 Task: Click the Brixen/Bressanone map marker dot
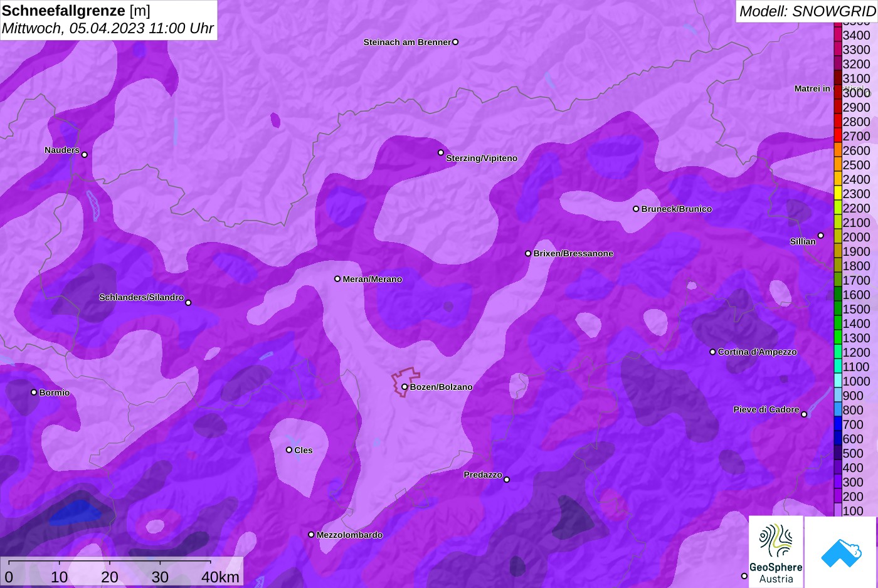tap(528, 253)
